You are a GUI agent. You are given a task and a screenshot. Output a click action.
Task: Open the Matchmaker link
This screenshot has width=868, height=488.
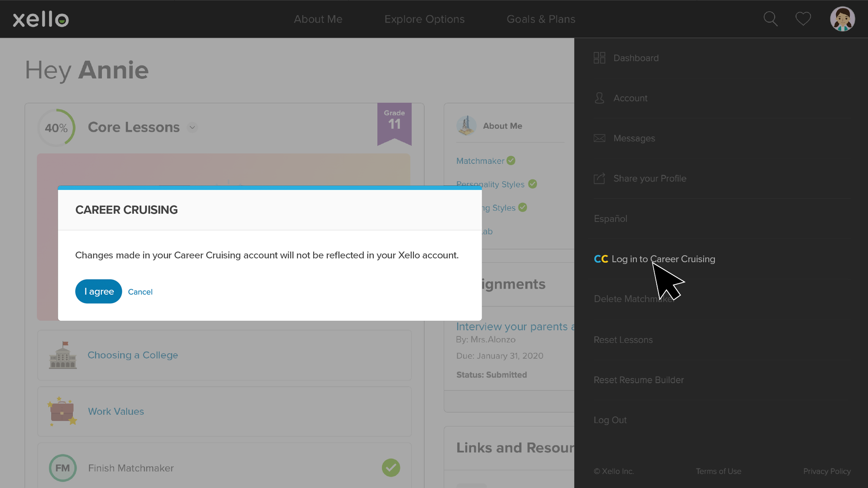coord(480,161)
